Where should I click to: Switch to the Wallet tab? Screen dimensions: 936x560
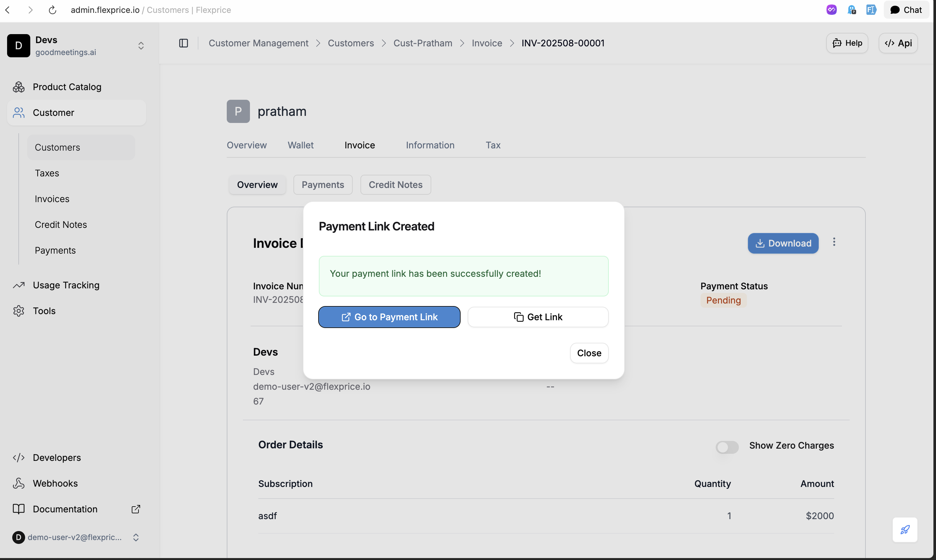(x=301, y=145)
